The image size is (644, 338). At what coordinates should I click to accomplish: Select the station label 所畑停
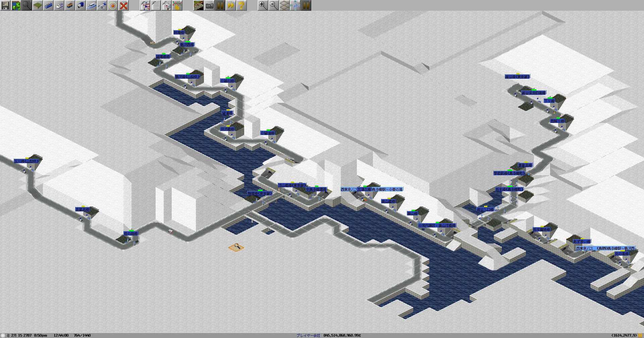(179, 32)
